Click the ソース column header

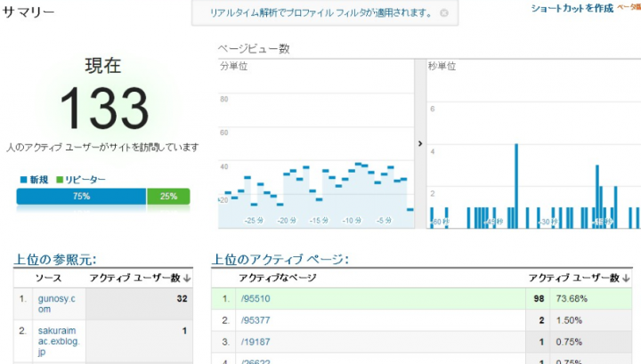(48, 279)
